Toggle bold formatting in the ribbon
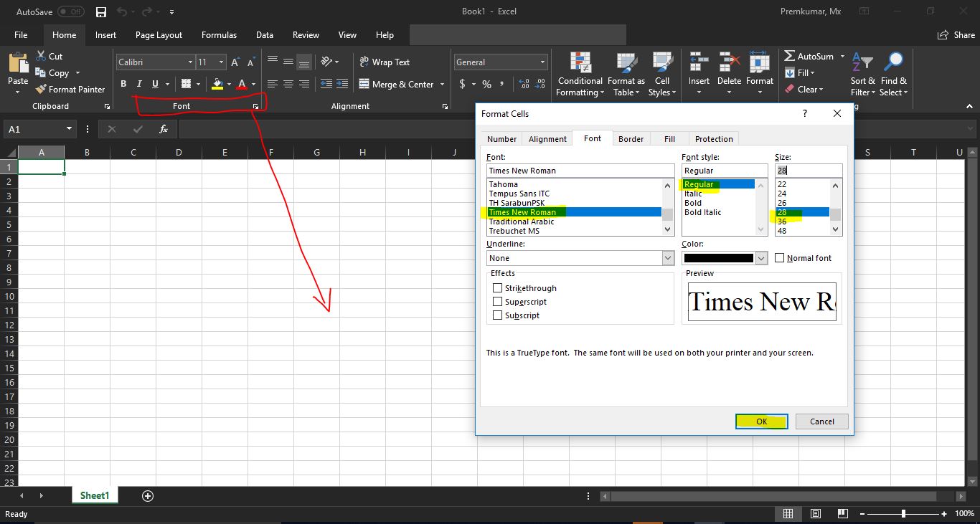The width and height of the screenshot is (980, 524). [x=123, y=84]
